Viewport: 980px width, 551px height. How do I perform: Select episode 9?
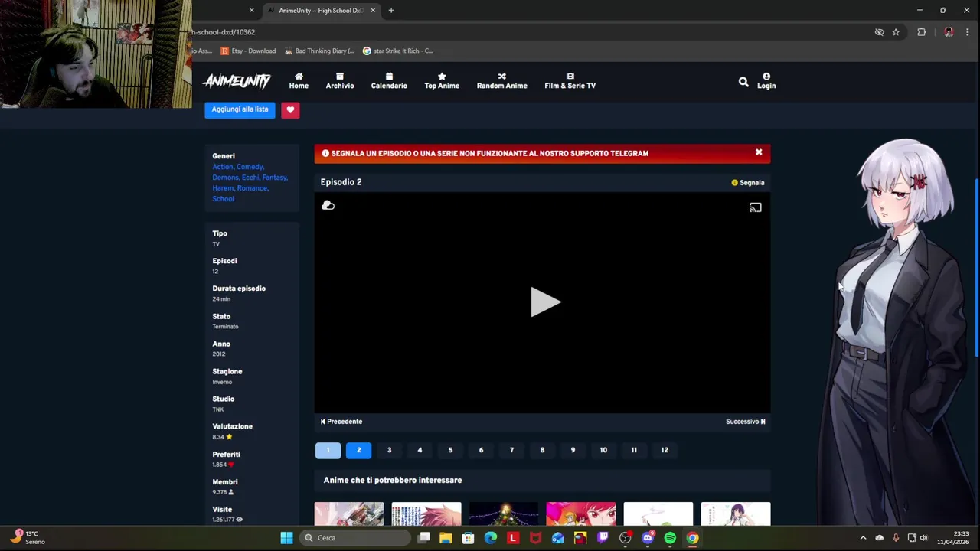pyautogui.click(x=573, y=450)
